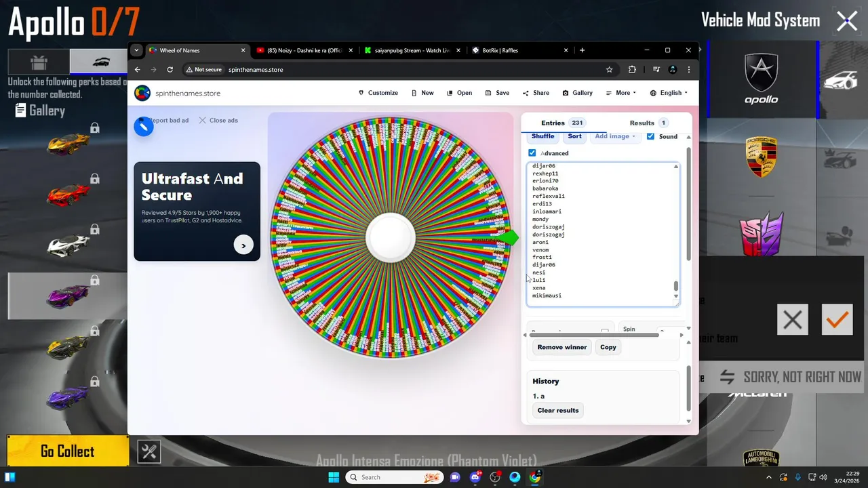Select the Porsche crest brand icon
The height and width of the screenshot is (488, 868).
[761, 157]
